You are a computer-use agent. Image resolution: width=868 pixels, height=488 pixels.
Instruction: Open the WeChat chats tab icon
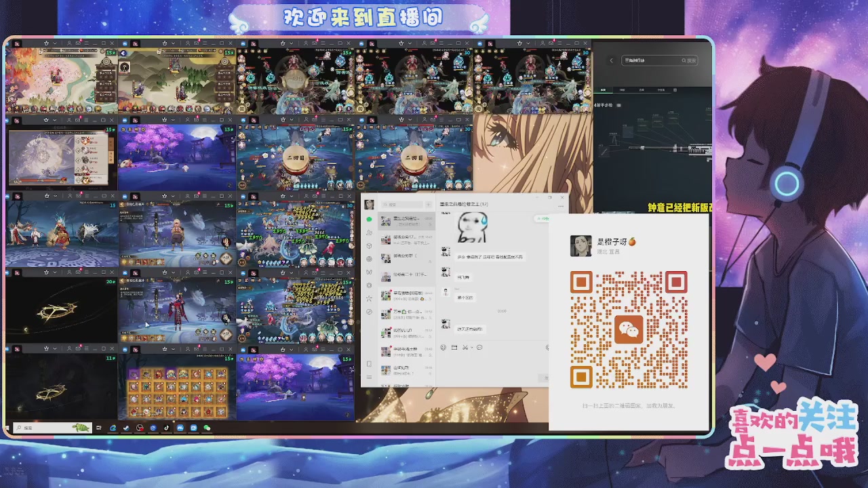click(369, 219)
